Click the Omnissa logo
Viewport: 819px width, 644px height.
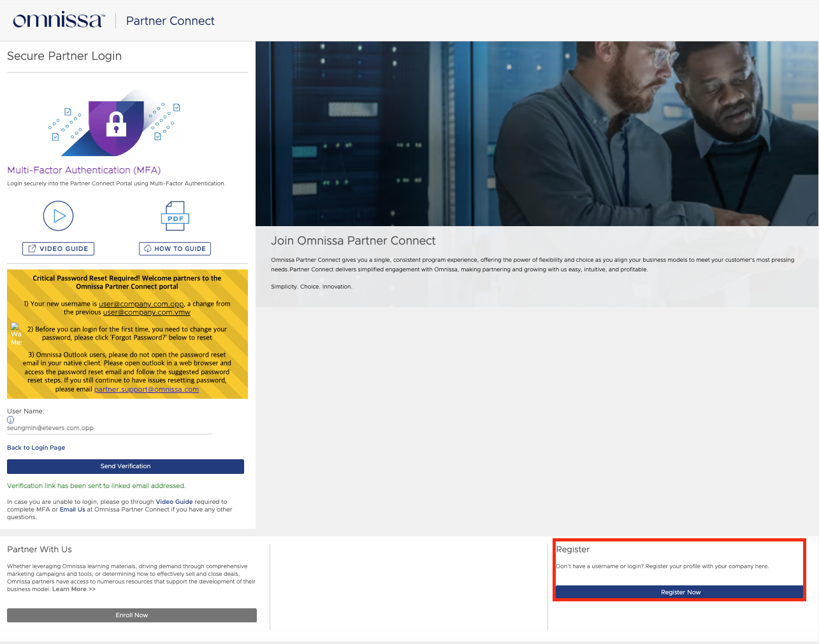click(x=58, y=20)
